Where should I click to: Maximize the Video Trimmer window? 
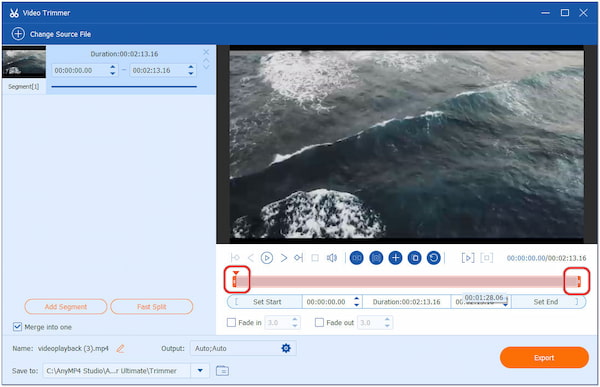(564, 13)
